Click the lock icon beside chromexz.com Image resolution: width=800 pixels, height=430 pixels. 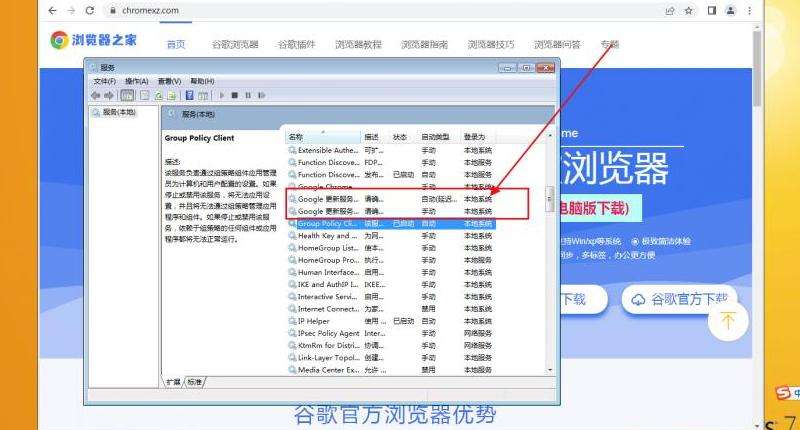point(113,10)
